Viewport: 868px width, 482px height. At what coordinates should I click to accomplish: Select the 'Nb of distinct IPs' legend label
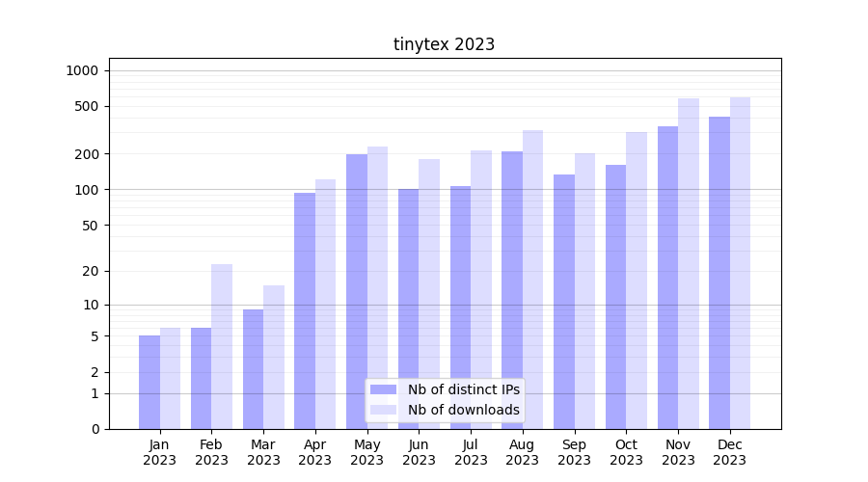click(463, 389)
